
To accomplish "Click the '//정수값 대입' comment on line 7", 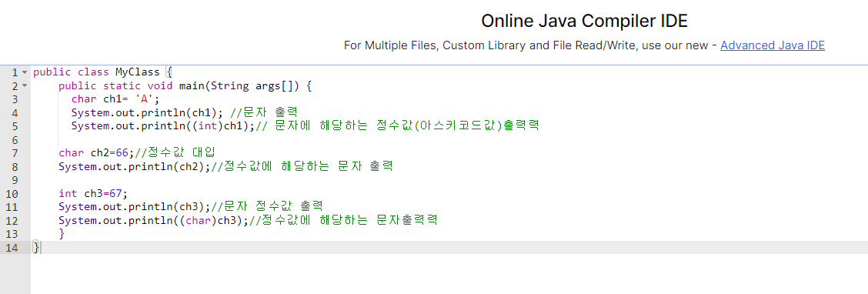I will click(x=175, y=153).
